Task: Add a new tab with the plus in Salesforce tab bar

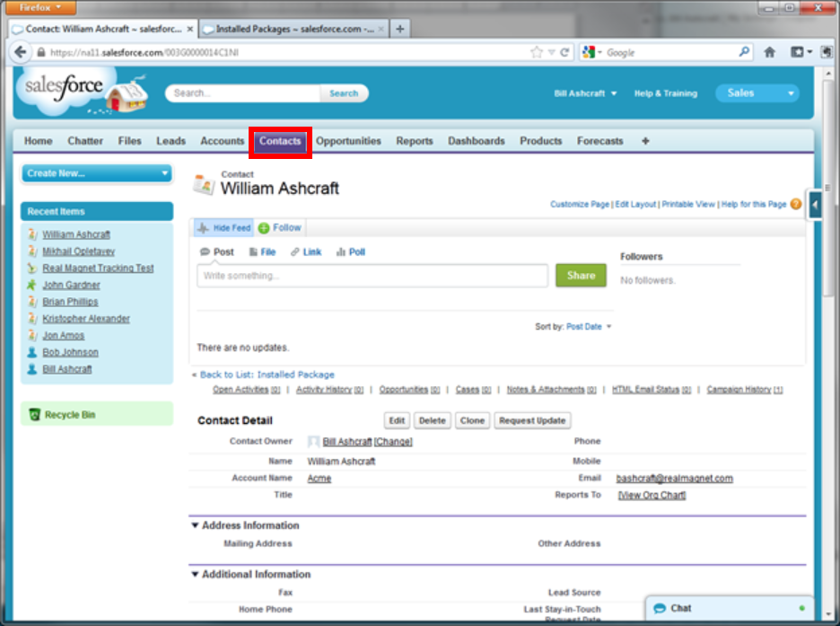Action: (645, 141)
